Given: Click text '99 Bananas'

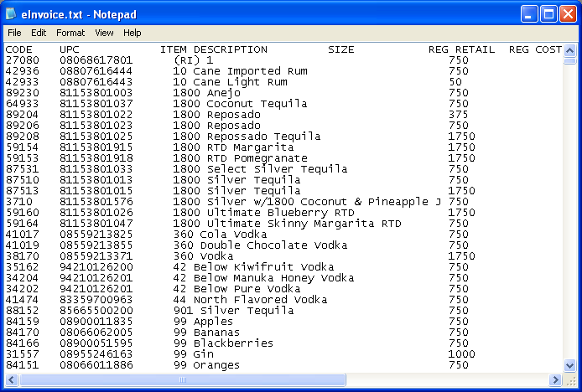Looking at the screenshot, I should coord(207,333).
